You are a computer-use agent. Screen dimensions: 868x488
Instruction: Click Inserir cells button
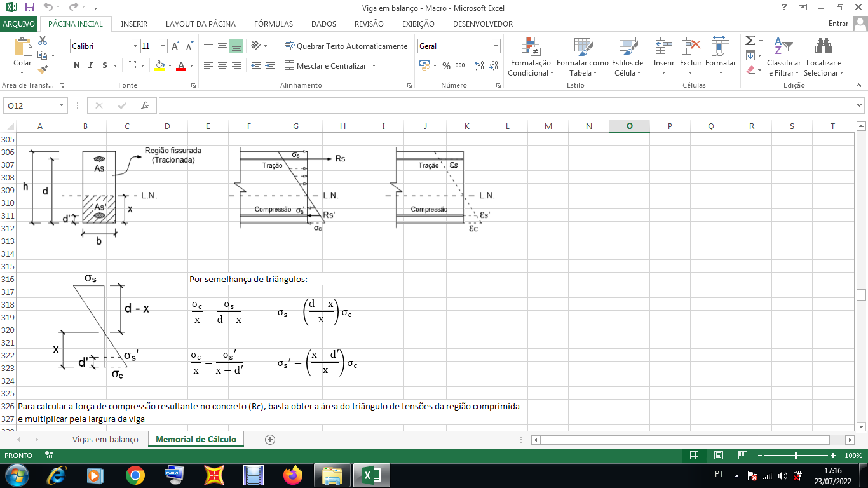pyautogui.click(x=663, y=57)
